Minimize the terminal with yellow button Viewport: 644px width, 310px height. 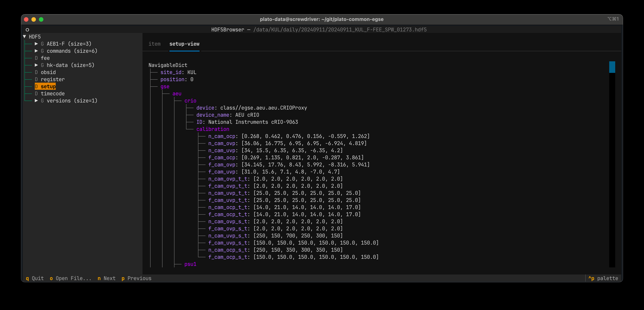coord(34,19)
